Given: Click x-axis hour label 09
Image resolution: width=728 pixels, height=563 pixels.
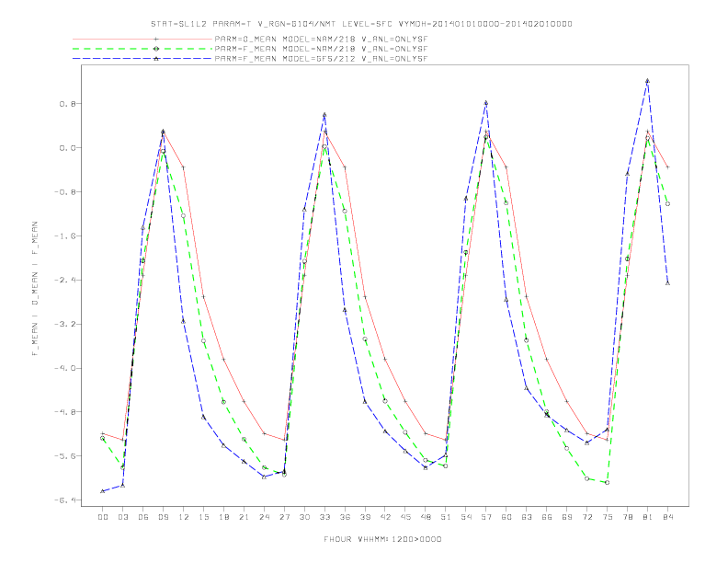Looking at the screenshot, I should pos(163,517).
